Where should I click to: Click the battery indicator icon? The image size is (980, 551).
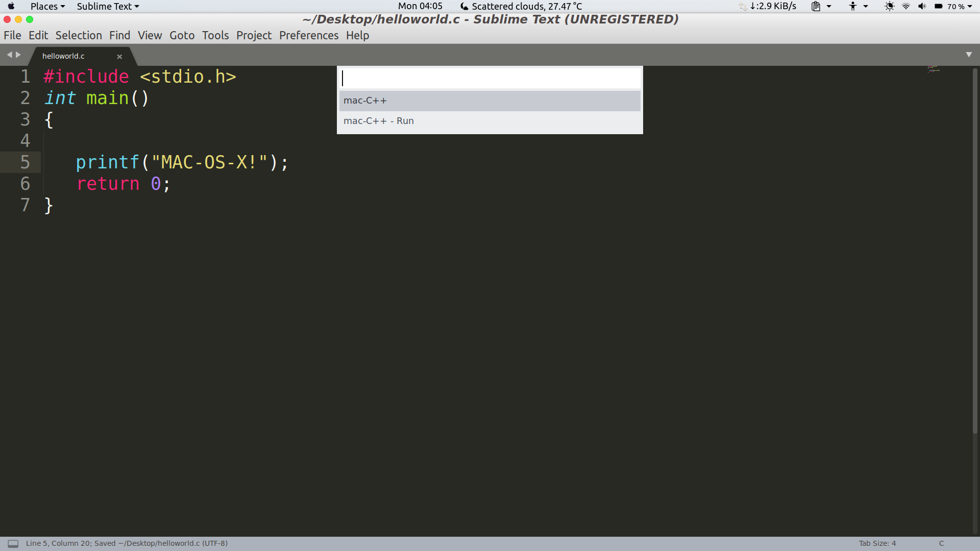939,6
